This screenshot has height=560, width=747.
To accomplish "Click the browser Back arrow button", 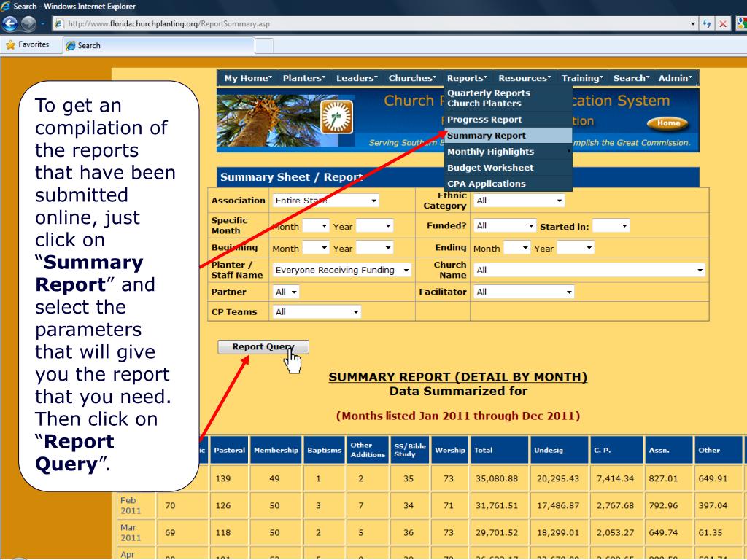I will click(x=9, y=23).
